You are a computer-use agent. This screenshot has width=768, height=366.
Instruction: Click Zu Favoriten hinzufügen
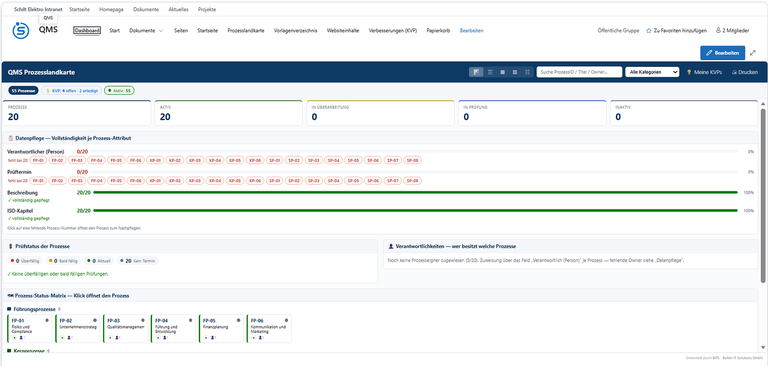coord(676,30)
